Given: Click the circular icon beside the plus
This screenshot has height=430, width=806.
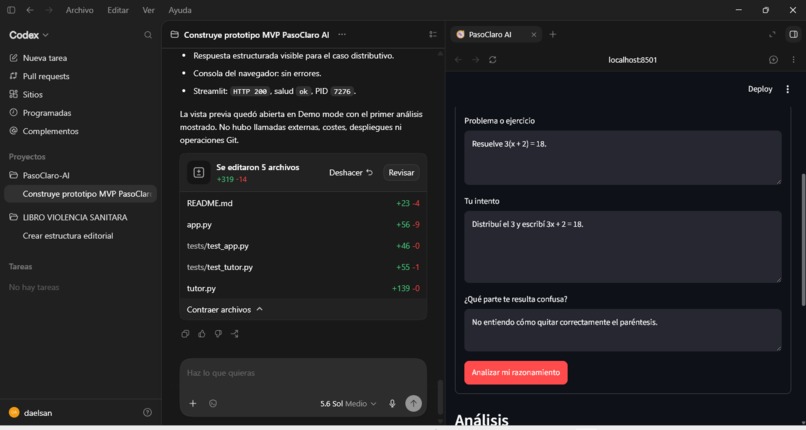Looking at the screenshot, I should [x=213, y=403].
